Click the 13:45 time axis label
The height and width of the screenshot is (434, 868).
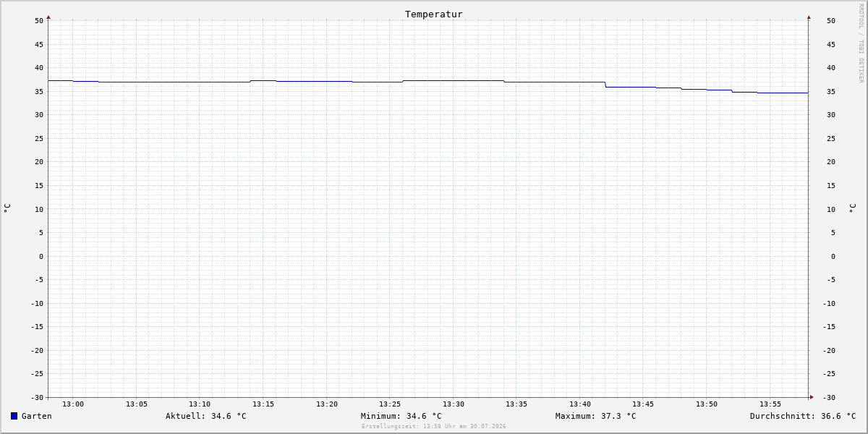tap(643, 404)
